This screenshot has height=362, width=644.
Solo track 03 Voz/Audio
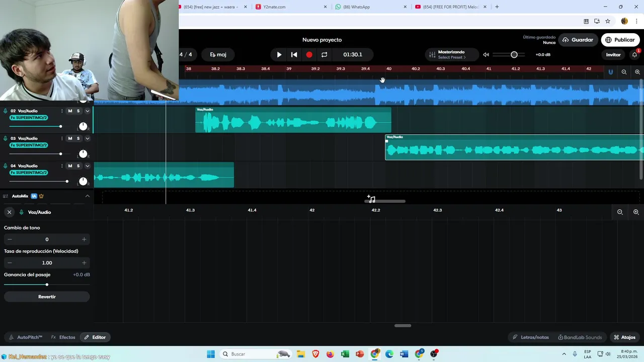[78, 138]
